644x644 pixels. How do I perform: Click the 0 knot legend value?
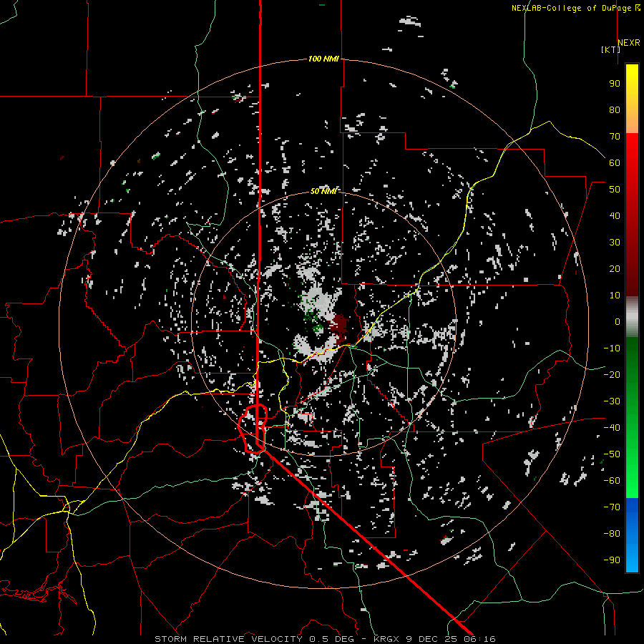tap(618, 322)
